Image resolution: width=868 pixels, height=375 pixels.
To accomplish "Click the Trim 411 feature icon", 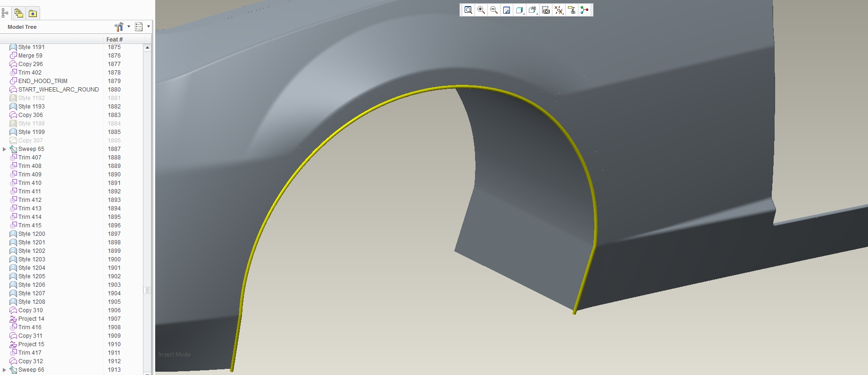I will click(x=13, y=192).
